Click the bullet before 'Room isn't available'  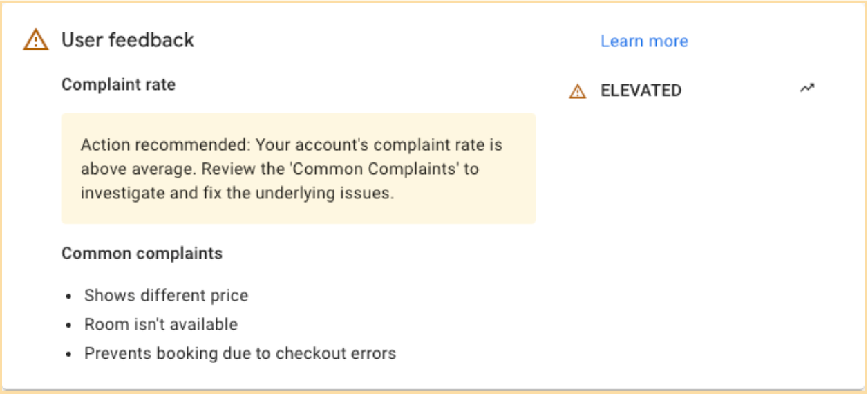point(69,326)
